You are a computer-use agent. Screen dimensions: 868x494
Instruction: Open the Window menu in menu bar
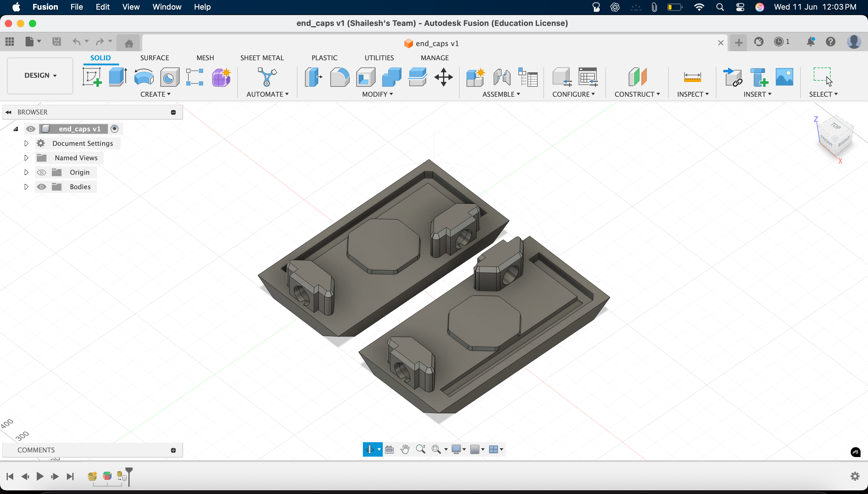coord(167,7)
